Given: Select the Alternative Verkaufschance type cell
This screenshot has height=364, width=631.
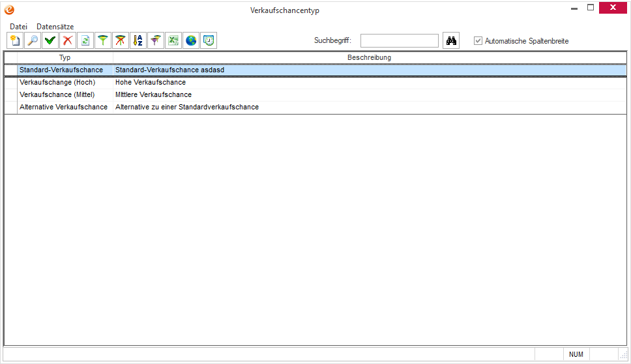Looking at the screenshot, I should click(65, 107).
